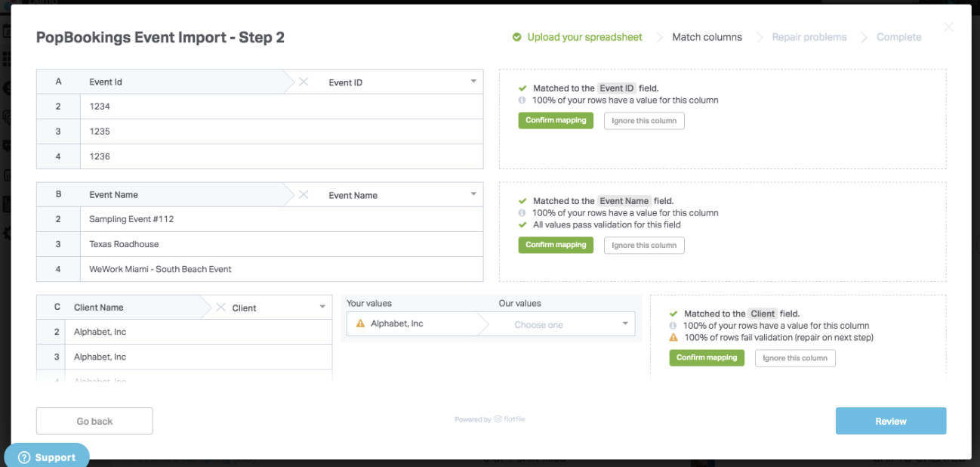The height and width of the screenshot is (467, 980).
Task: Go to the Match columns step
Action: tap(707, 37)
